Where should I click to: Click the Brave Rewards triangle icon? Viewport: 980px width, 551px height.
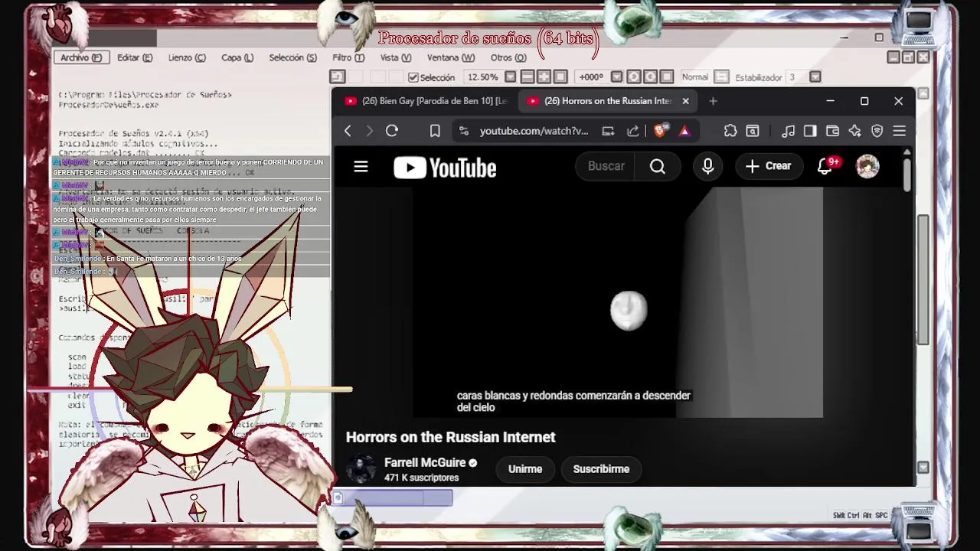(684, 131)
